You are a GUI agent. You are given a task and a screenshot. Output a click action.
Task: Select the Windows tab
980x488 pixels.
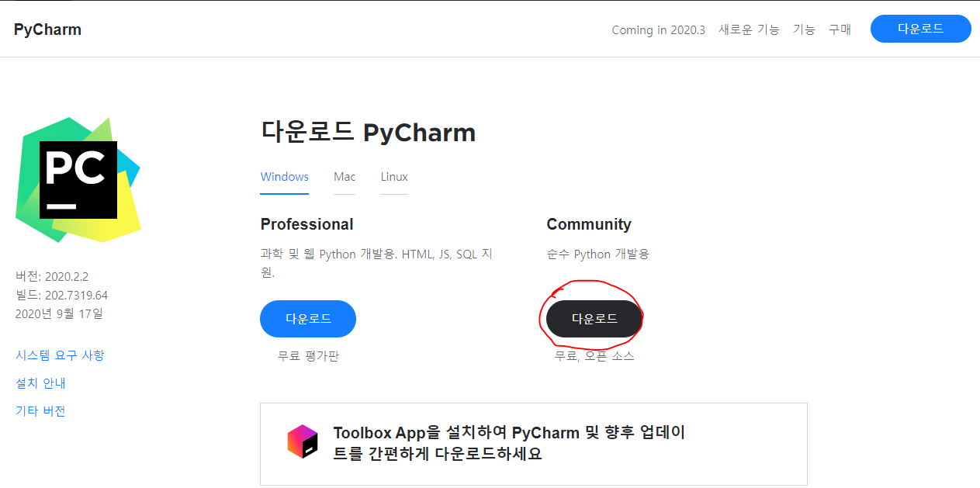(x=285, y=177)
